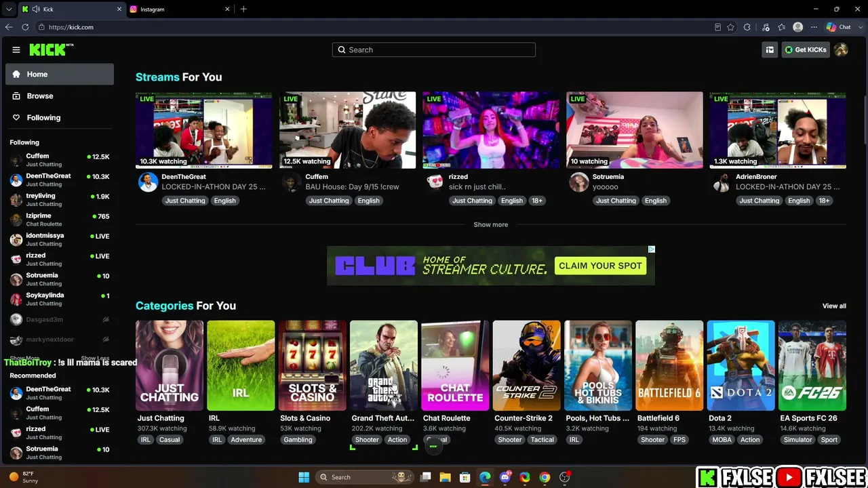The height and width of the screenshot is (488, 868).
Task: Open DeenTheGreat's live stream thumbnail
Action: [203, 130]
